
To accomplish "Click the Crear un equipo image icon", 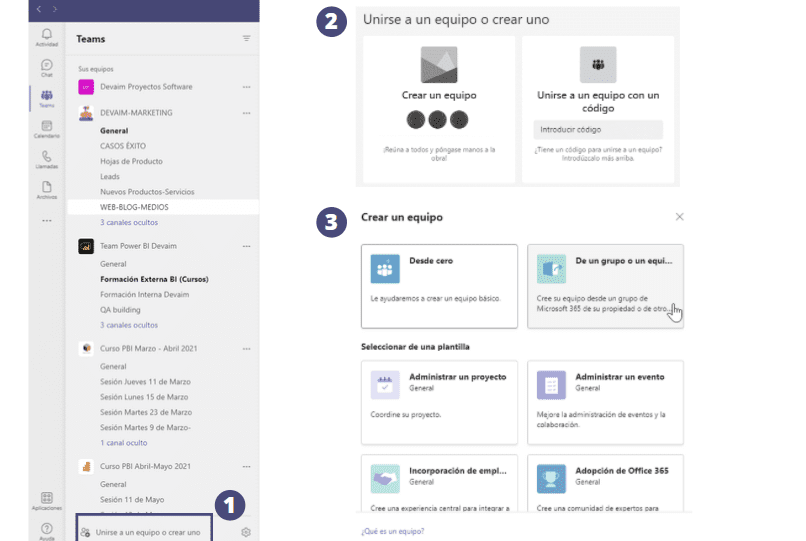I will click(439, 65).
